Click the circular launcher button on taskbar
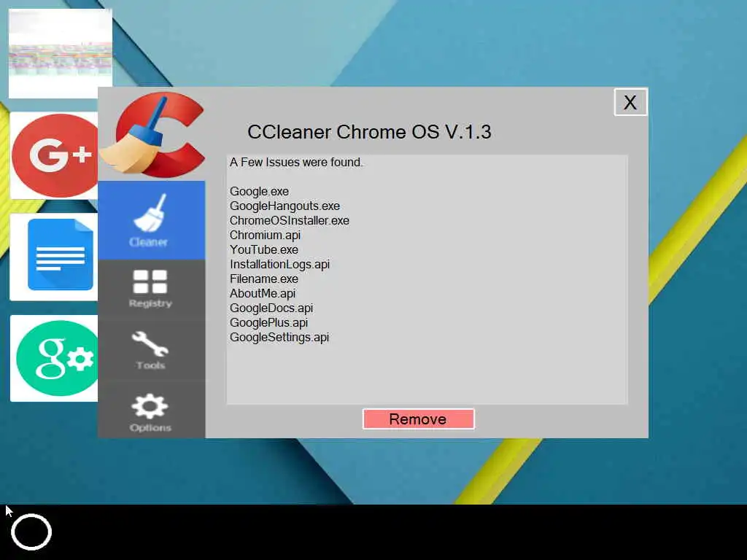The image size is (747, 560). pos(31,532)
